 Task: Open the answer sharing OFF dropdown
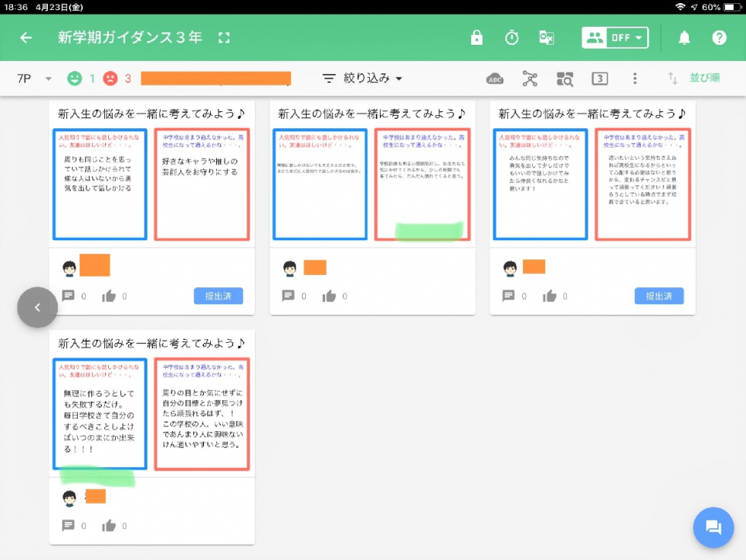pyautogui.click(x=615, y=38)
